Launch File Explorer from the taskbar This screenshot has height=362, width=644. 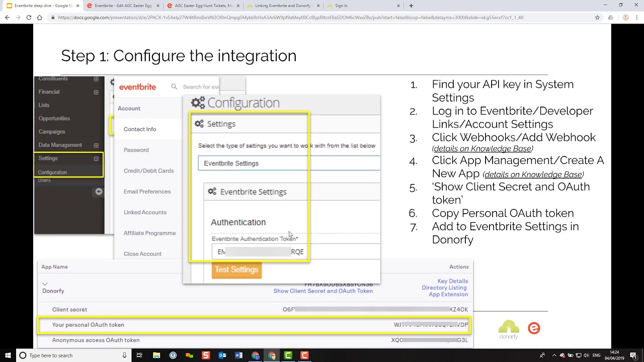156,355
